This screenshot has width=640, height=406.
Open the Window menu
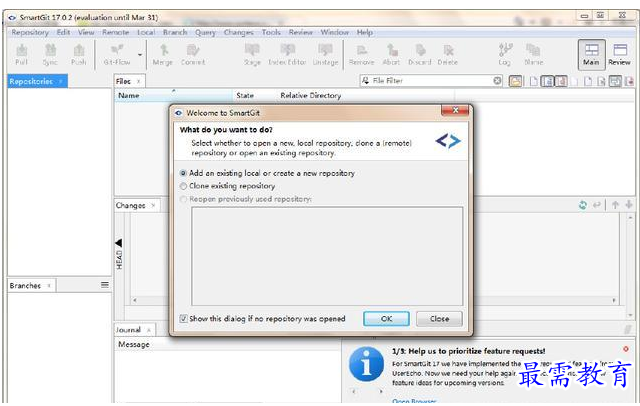click(334, 32)
